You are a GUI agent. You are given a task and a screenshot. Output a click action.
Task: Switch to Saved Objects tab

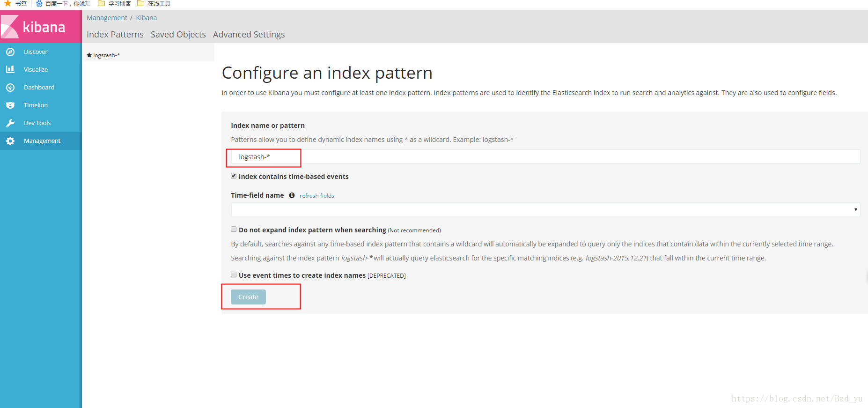coord(178,35)
